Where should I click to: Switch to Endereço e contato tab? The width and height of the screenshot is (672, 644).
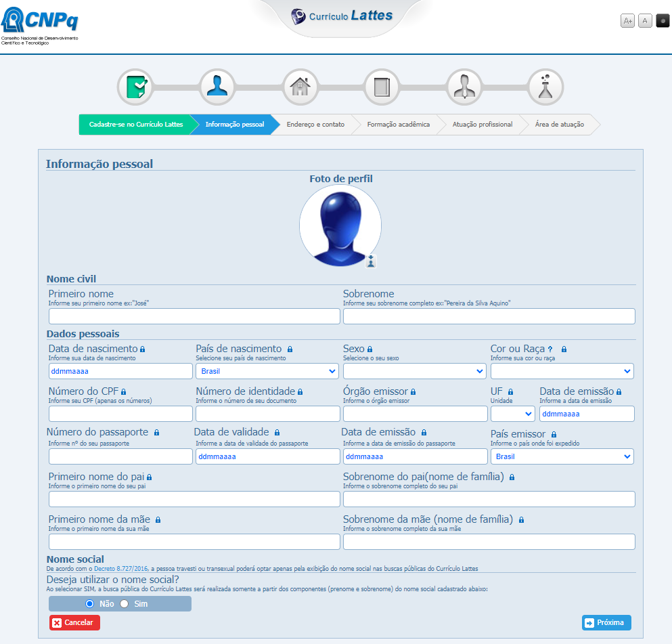[x=315, y=125]
